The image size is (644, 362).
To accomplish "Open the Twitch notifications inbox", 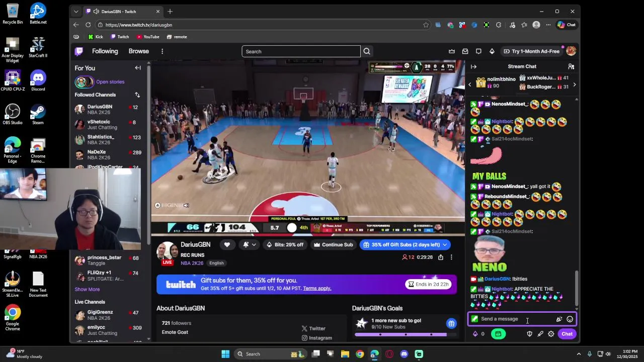I will tap(465, 51).
